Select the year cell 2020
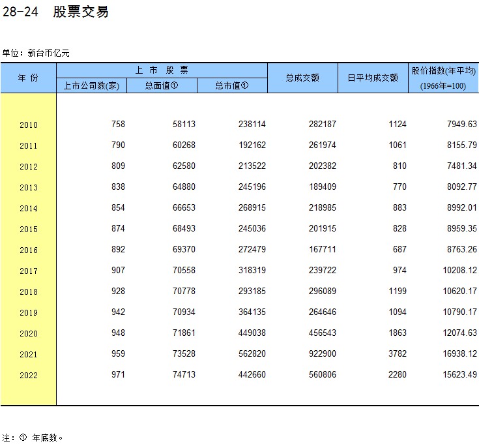Viewport: 479px width, 448px height. point(29,333)
